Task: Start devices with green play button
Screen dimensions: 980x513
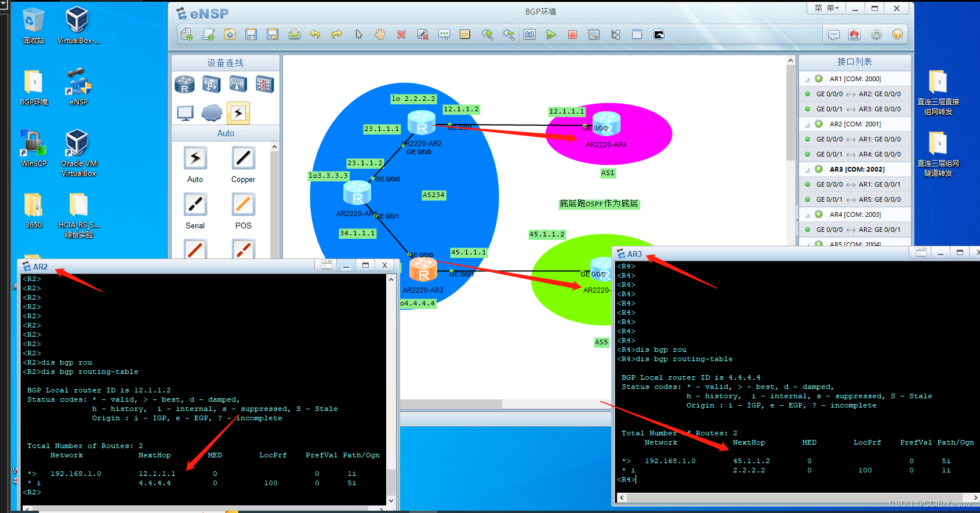Action: click(x=551, y=34)
